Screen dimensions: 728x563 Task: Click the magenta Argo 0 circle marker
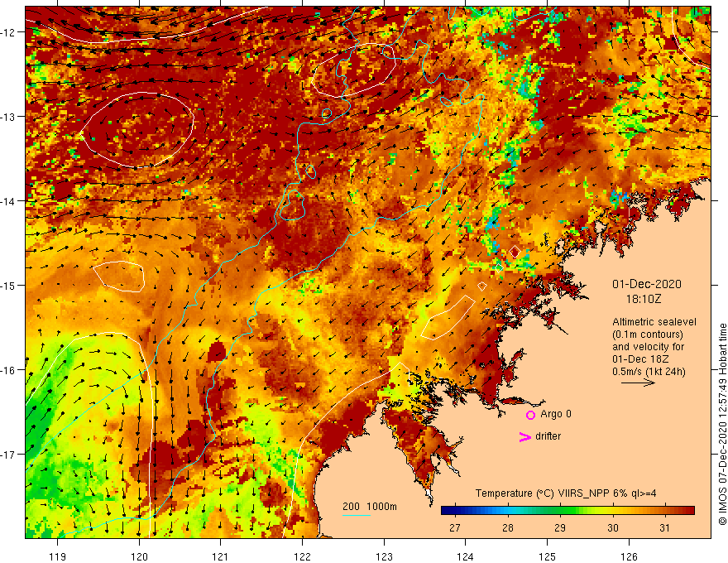click(530, 415)
